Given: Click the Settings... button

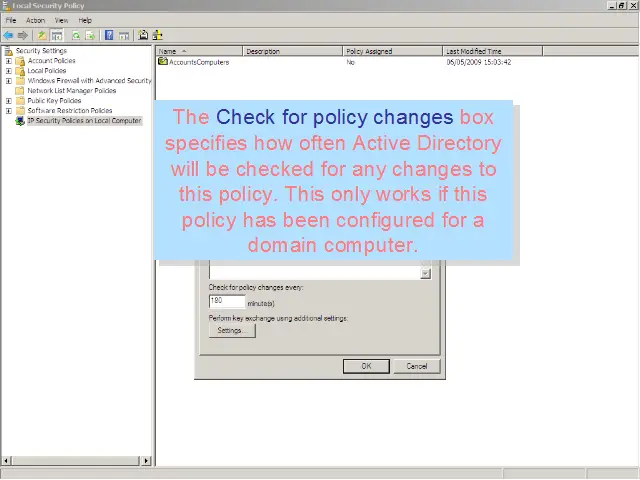Looking at the screenshot, I should 231,331.
